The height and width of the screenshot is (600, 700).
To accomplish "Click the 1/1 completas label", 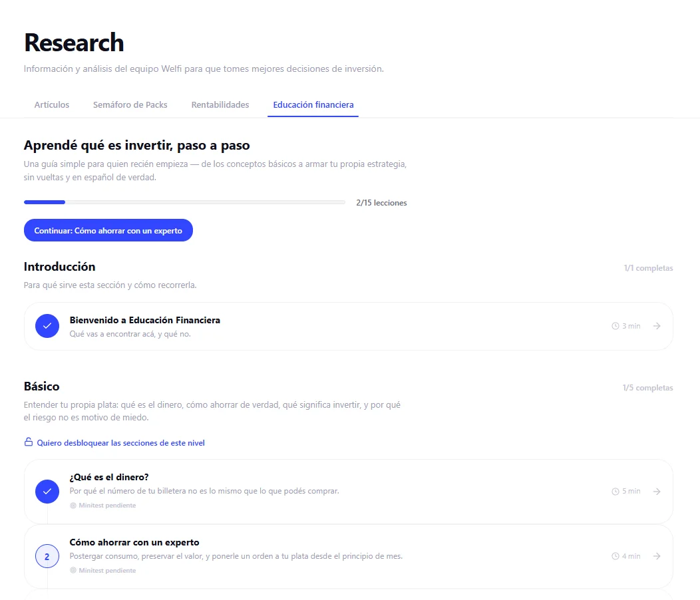I will (x=648, y=268).
